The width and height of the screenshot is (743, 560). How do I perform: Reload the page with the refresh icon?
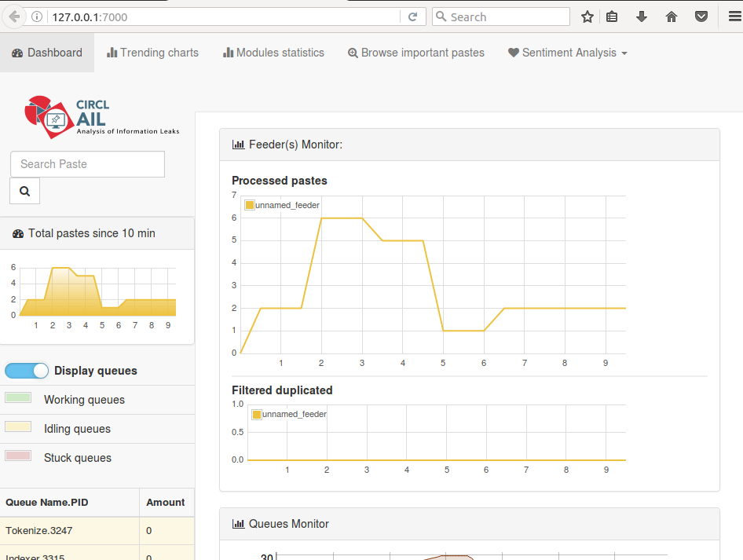coord(412,16)
